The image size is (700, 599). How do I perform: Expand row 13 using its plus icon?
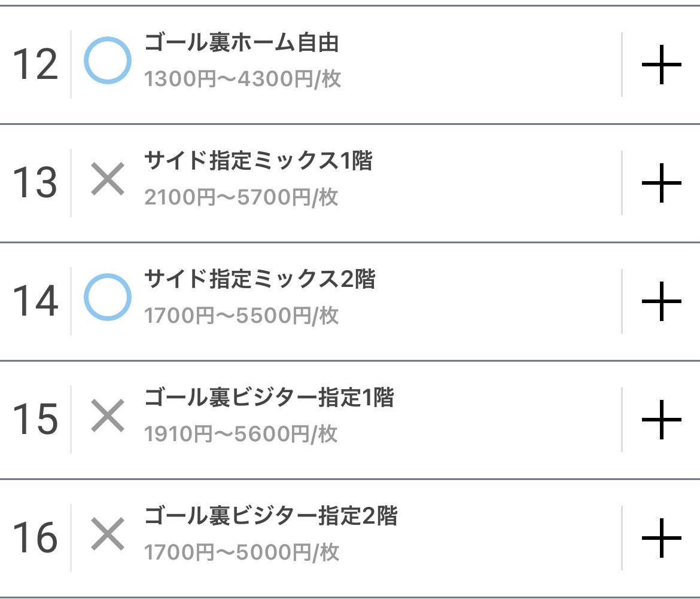661,182
